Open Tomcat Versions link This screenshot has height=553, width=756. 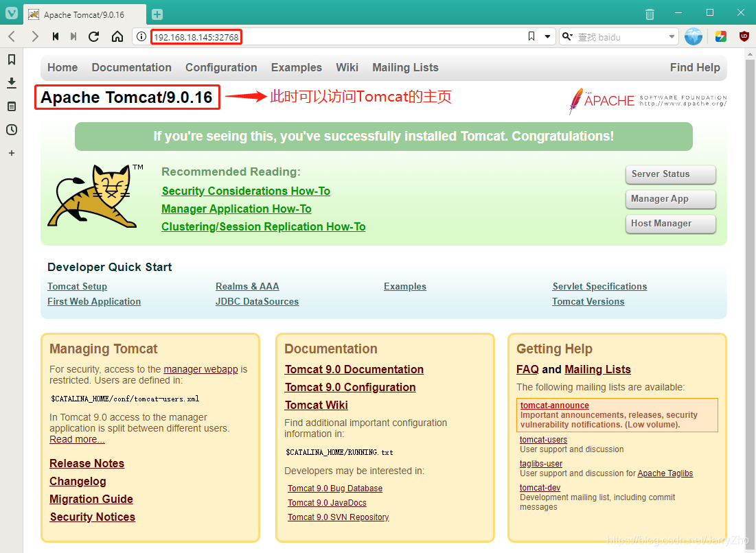pos(588,302)
